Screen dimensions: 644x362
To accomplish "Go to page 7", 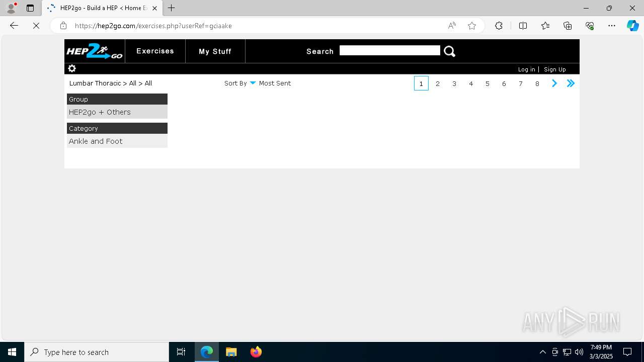I will 521,83.
